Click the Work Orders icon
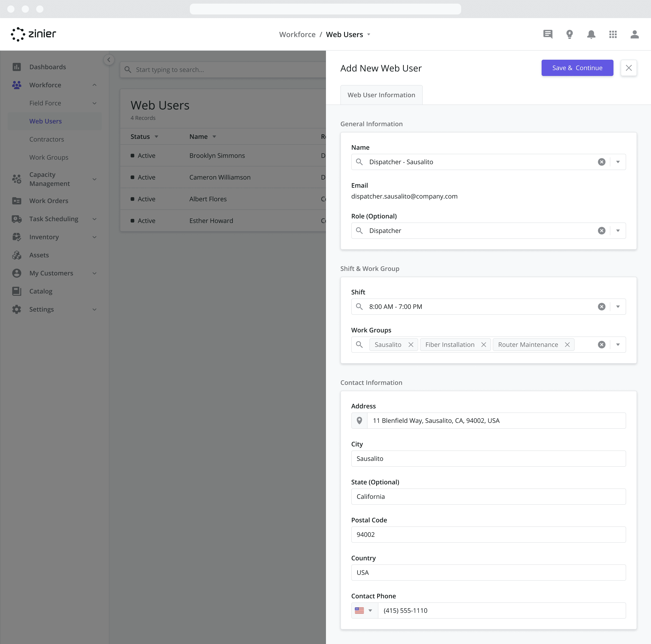 tap(17, 201)
